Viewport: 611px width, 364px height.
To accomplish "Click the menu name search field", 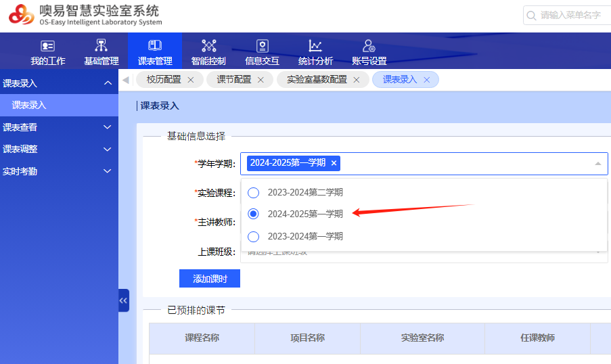I will pos(572,15).
